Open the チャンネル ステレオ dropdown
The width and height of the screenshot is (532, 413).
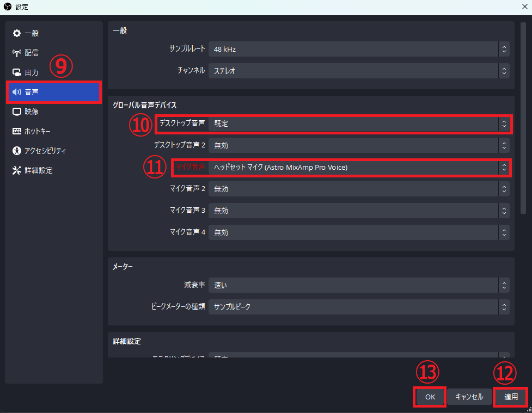359,71
